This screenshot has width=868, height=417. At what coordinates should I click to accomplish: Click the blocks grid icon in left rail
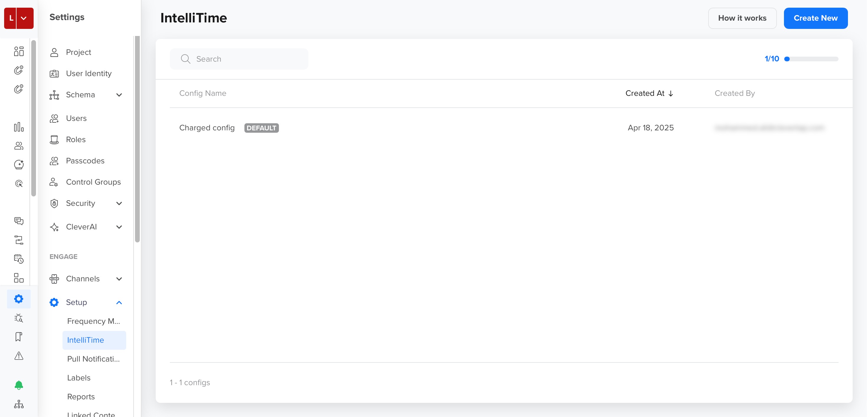(x=19, y=278)
